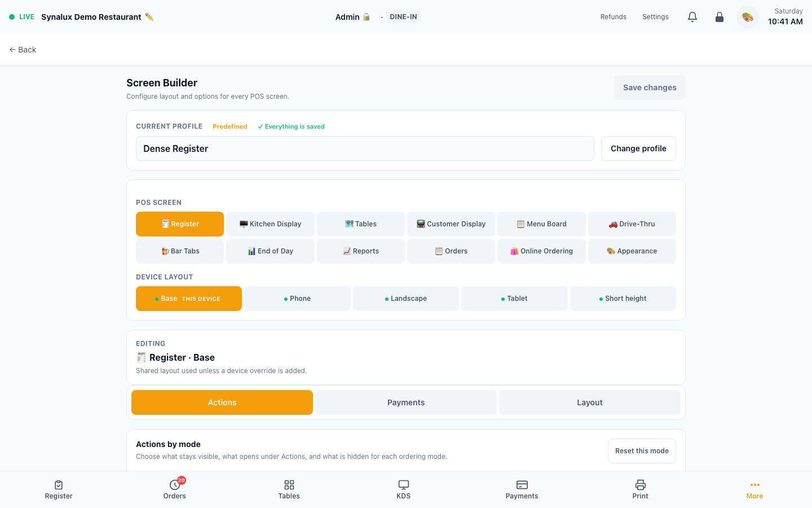Choose Base device layout
812x508 pixels.
click(189, 299)
